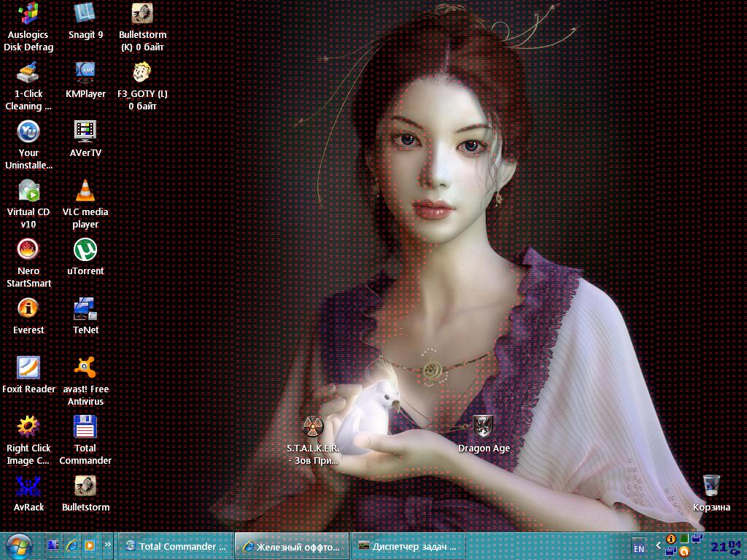Screen dimensions: 747x560
Task: Select the AvRack desktop icon
Action: point(28,494)
